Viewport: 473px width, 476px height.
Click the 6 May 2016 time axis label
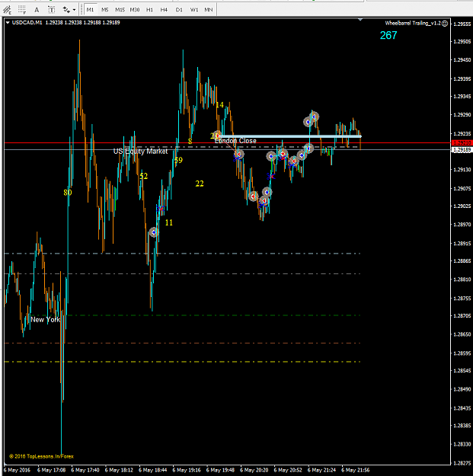tap(18, 470)
